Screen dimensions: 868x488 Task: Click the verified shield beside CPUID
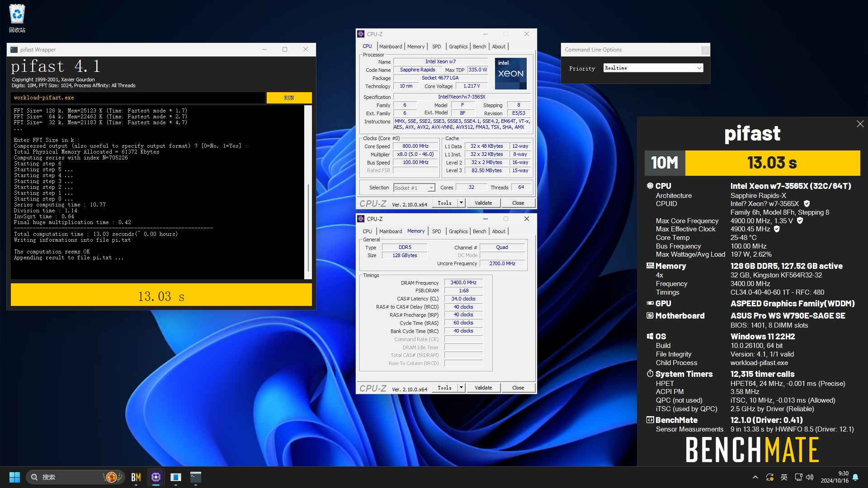click(x=807, y=204)
